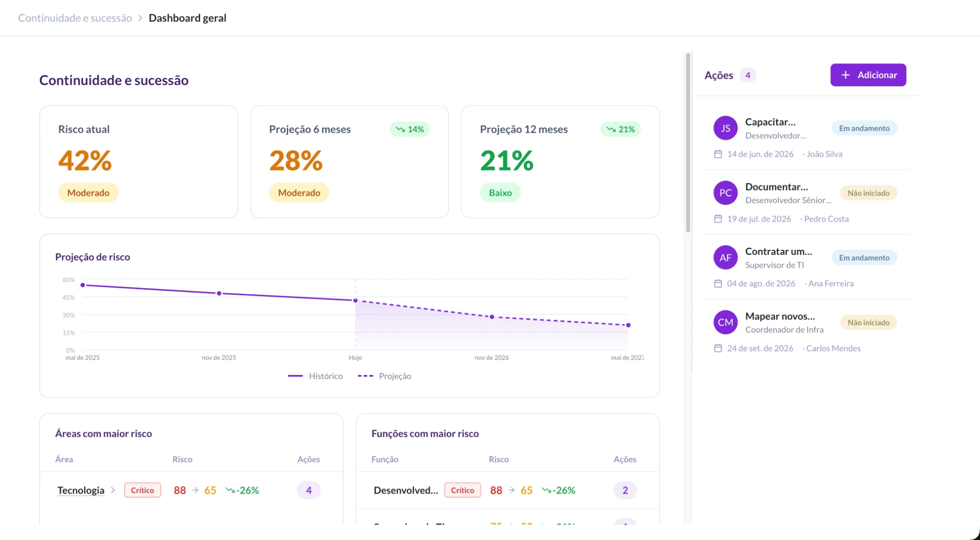
Task: Click Pedro Costa assignee name
Action: pyautogui.click(x=826, y=219)
